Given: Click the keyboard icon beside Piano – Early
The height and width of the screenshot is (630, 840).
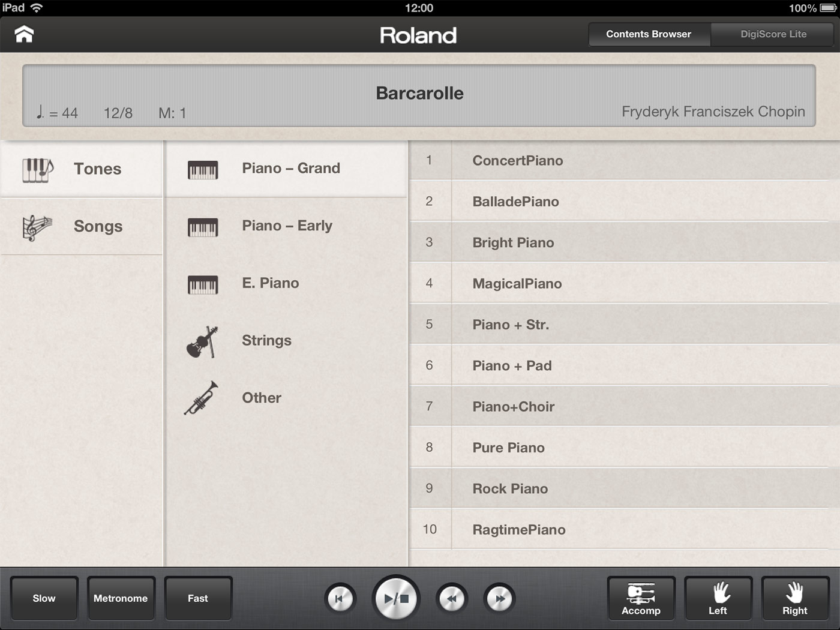Looking at the screenshot, I should tap(203, 227).
